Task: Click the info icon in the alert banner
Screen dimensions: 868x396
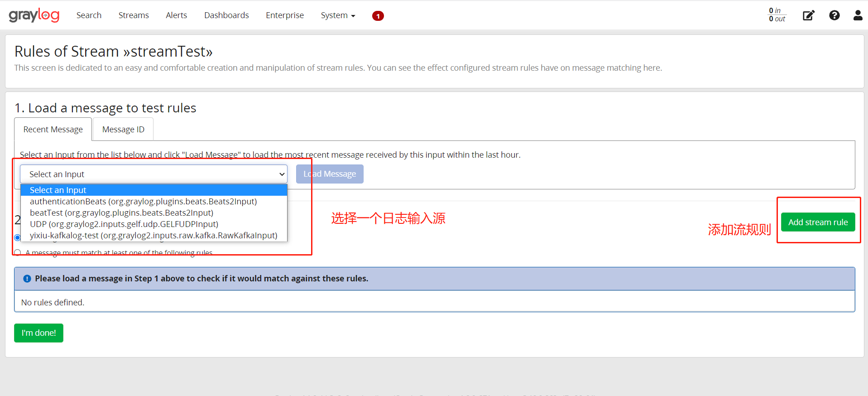Action: click(x=27, y=279)
